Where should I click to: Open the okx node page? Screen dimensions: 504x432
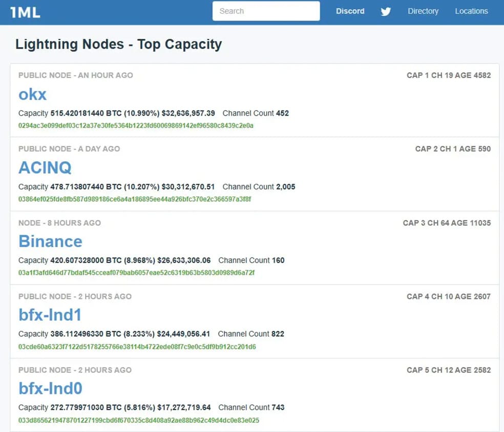click(32, 94)
